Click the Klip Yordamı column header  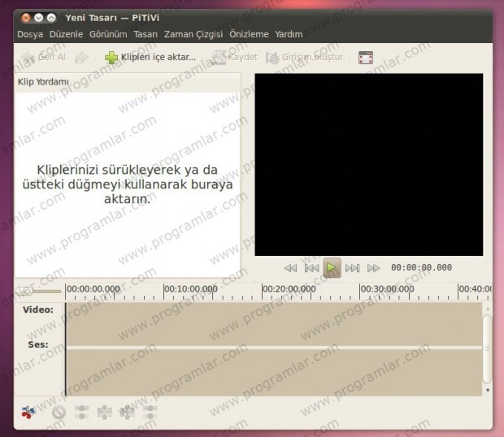click(x=128, y=82)
